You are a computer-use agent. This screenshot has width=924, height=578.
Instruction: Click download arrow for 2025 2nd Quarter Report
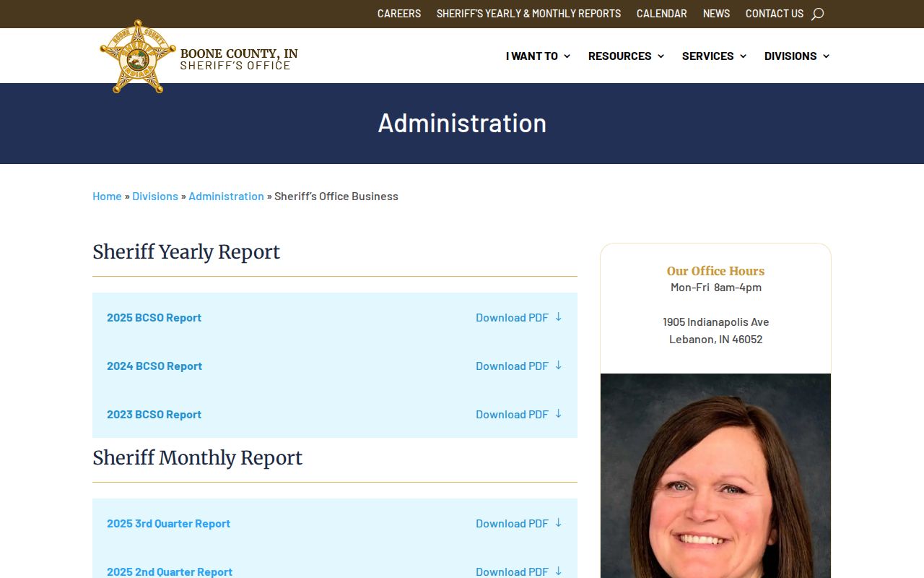(x=558, y=571)
